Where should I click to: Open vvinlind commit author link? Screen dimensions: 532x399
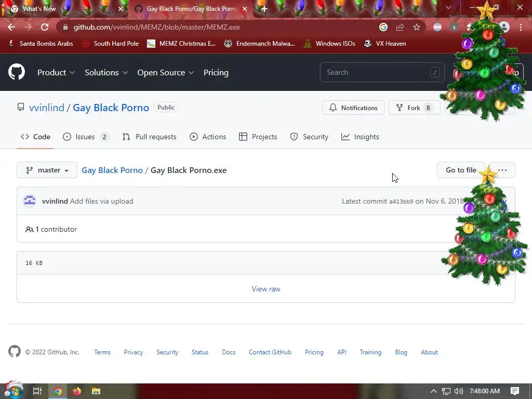(55, 201)
